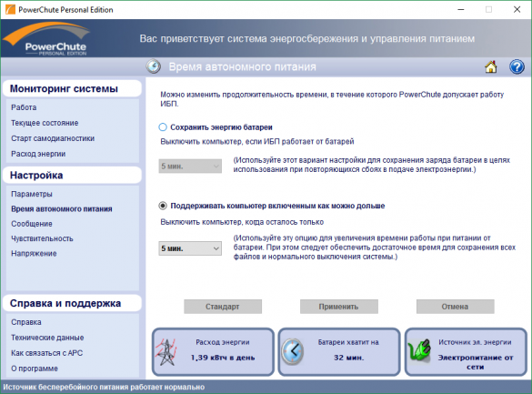The height and width of the screenshot is (394, 532).
Task: Click the 'Применить' button
Action: pyautogui.click(x=338, y=307)
